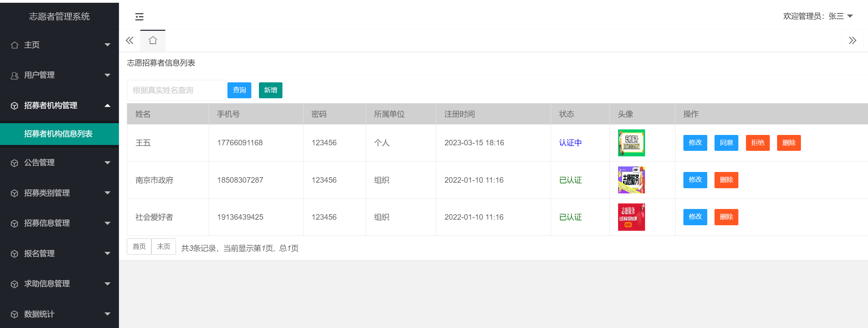Image resolution: width=868 pixels, height=328 pixels.
Task: Collapse the sidebar with the hamburger icon
Action: (139, 17)
